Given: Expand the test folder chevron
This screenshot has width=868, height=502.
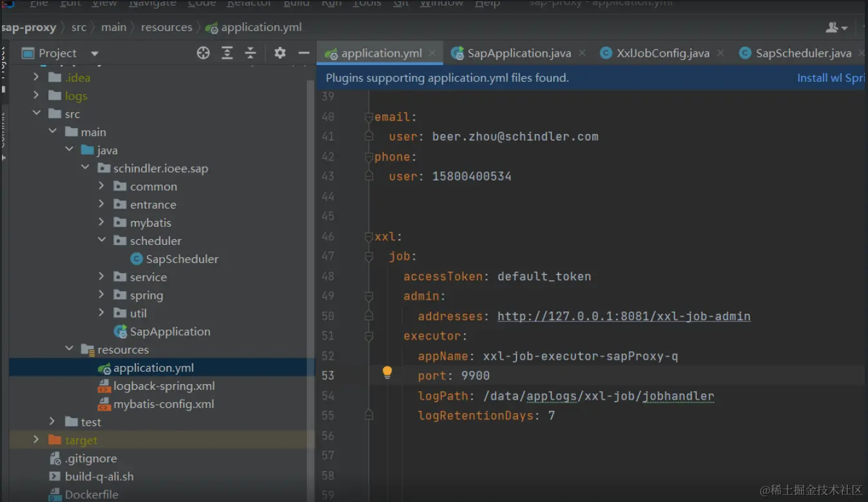Looking at the screenshot, I should tap(53, 421).
